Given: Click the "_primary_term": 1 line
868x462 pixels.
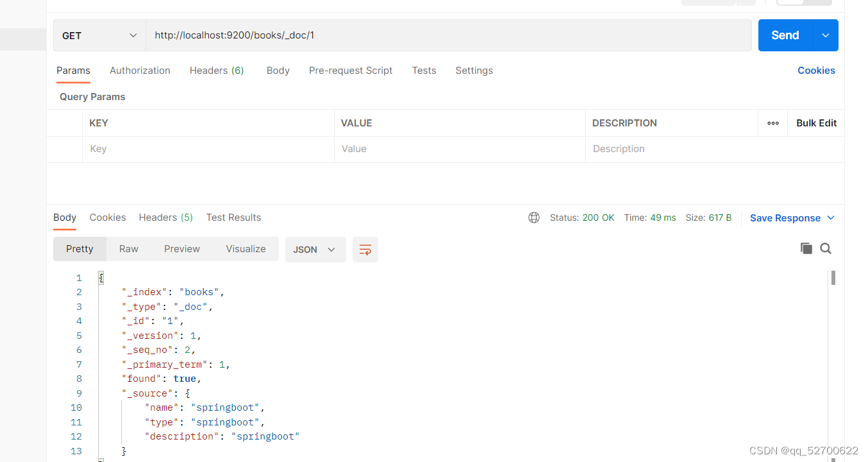Looking at the screenshot, I should click(176, 364).
